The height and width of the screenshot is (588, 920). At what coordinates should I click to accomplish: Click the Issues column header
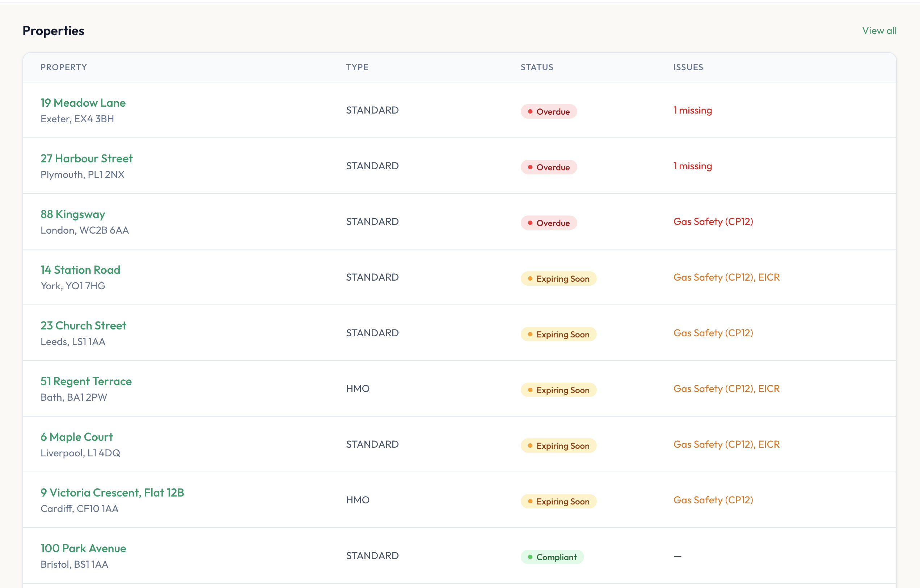click(688, 67)
